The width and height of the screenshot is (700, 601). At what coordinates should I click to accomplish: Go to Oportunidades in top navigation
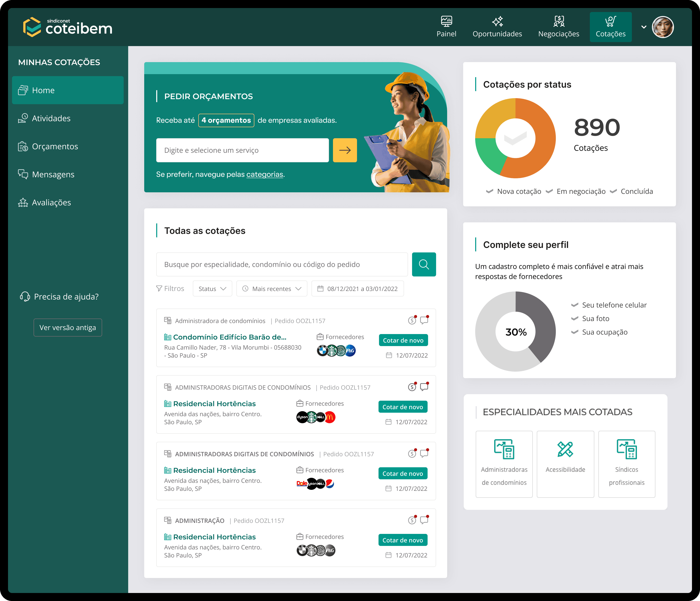497,27
